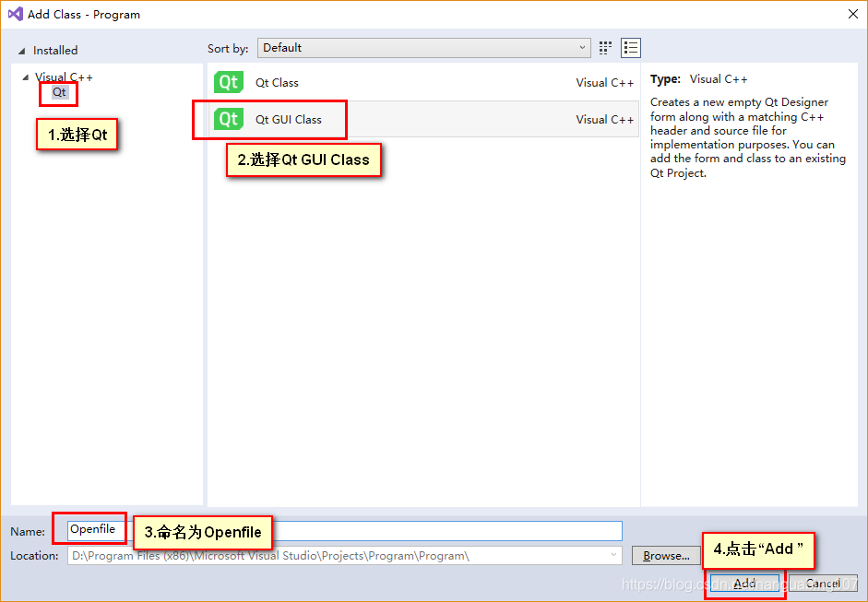868x602 pixels.
Task: Click the Add button
Action: coord(744,584)
